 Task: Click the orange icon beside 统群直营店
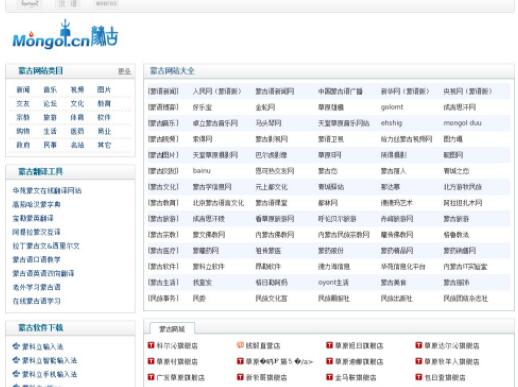point(240,345)
